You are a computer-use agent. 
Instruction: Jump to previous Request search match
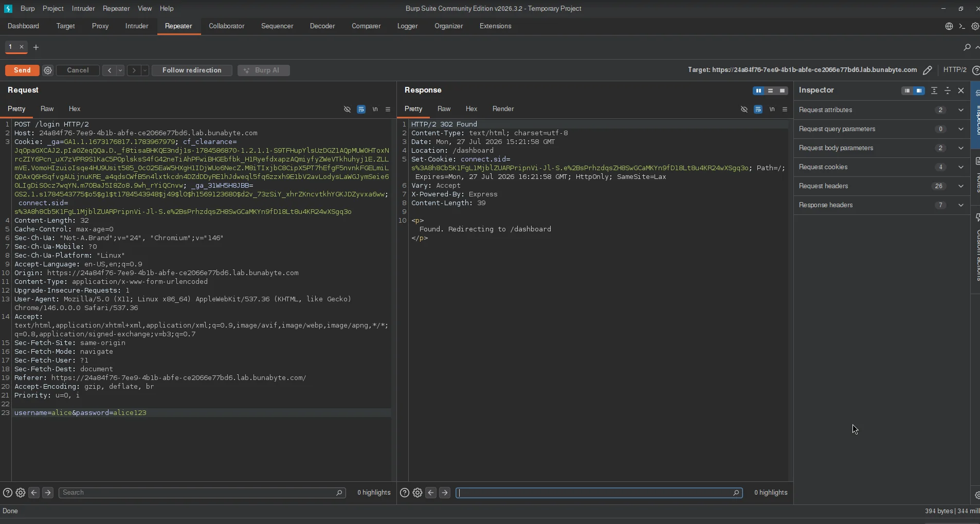pyautogui.click(x=34, y=493)
